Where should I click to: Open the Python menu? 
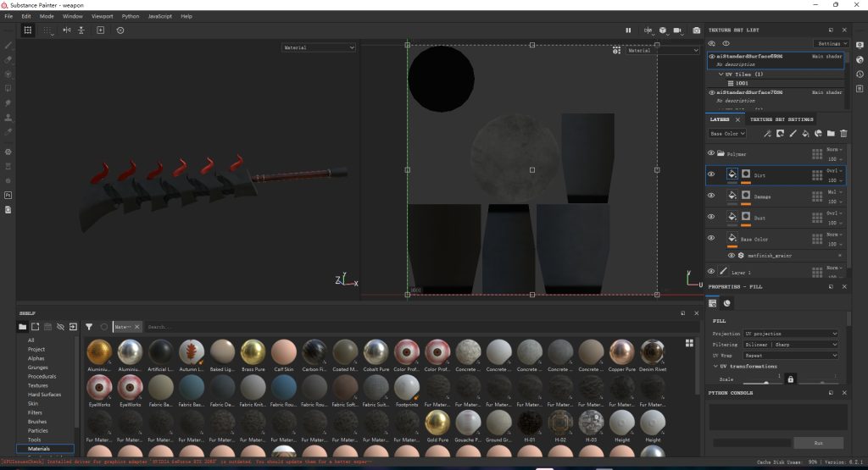[131, 17]
